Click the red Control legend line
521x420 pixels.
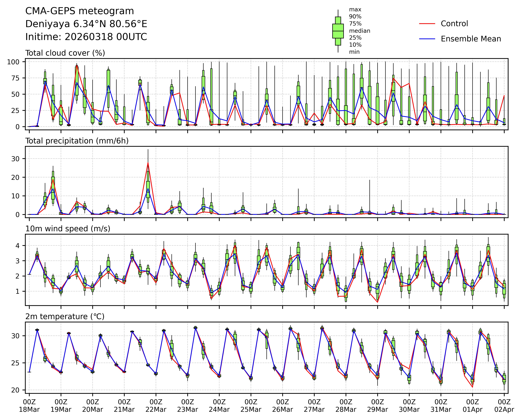[427, 24]
